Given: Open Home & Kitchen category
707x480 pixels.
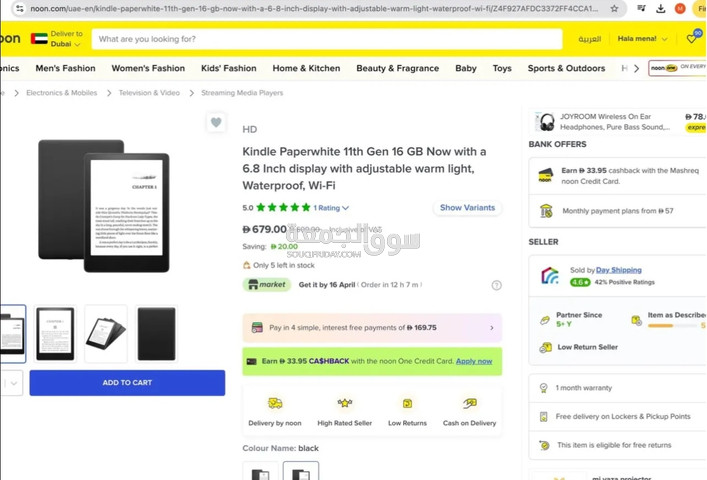Looking at the screenshot, I should pyautogui.click(x=306, y=68).
